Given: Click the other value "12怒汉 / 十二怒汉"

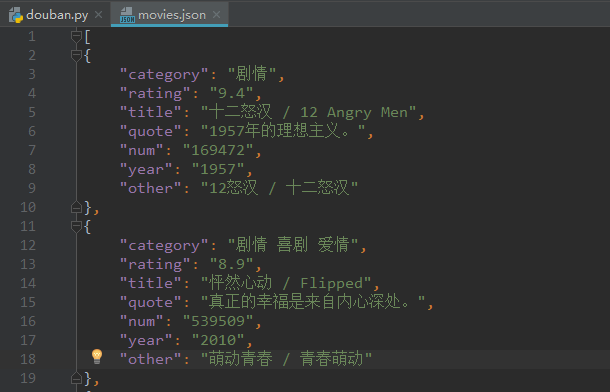Looking at the screenshot, I should [279, 188].
